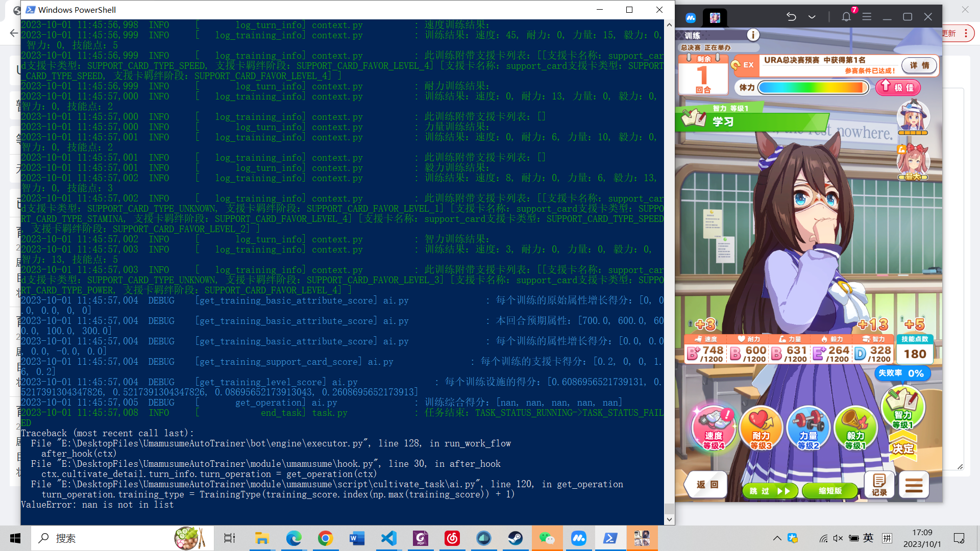The height and width of the screenshot is (551, 980).
Task: Select the 毅力 guts training icon
Action: [x=855, y=429]
